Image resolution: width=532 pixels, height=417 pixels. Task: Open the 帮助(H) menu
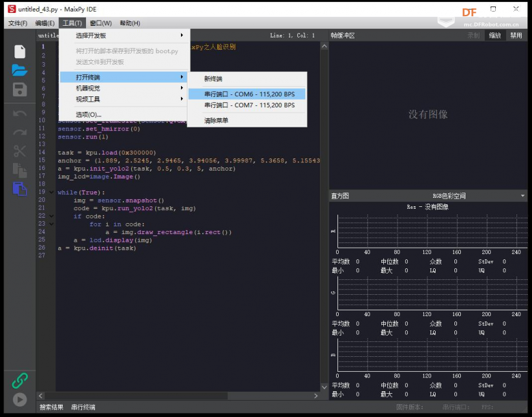[130, 23]
